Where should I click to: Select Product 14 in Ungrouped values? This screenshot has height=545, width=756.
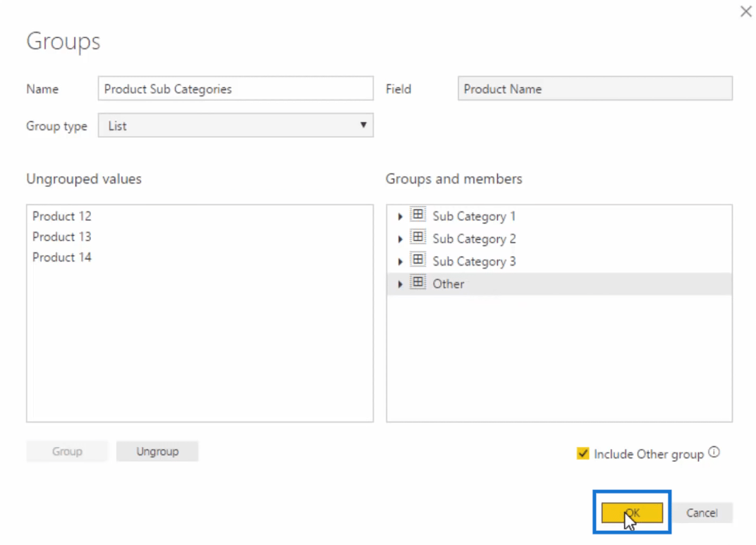(62, 257)
